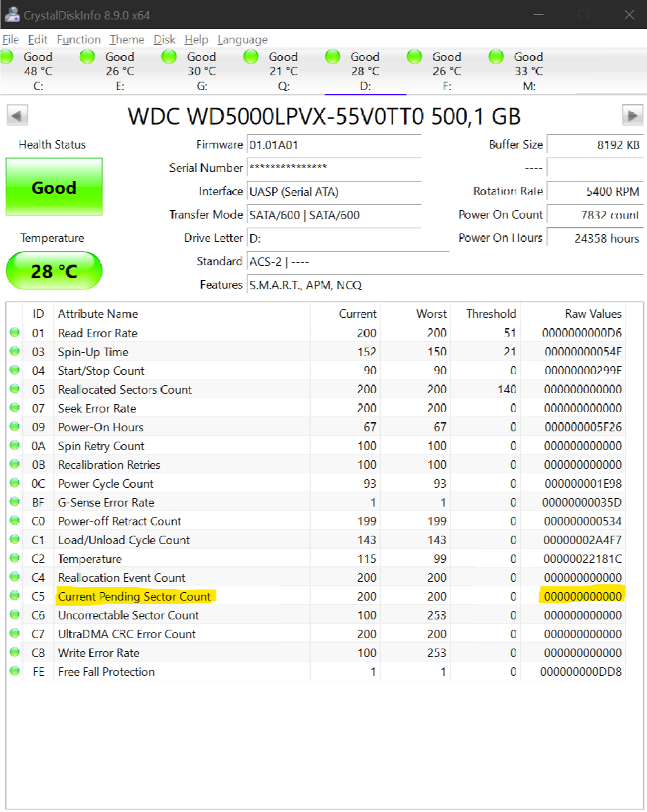Image resolution: width=647 pixels, height=812 pixels.
Task: Click the Power On Hours value field
Action: [594, 238]
